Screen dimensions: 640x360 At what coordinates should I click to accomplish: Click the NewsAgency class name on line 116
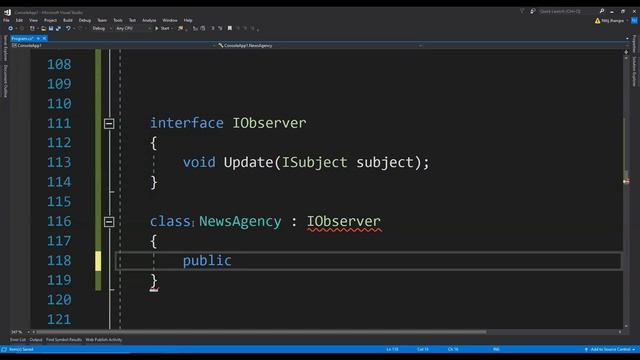tap(240, 221)
